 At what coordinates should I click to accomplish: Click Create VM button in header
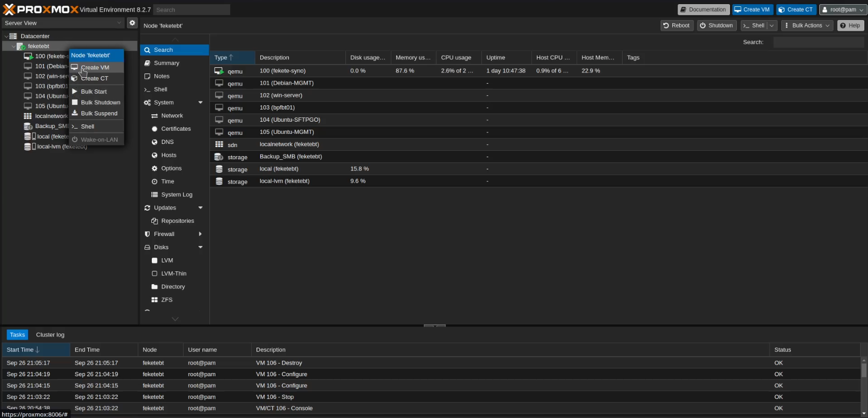click(x=752, y=10)
